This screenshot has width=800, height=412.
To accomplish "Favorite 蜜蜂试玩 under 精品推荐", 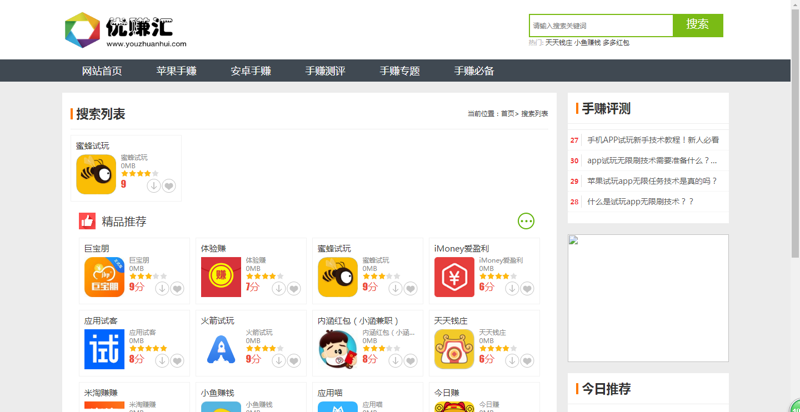I will pyautogui.click(x=411, y=289).
